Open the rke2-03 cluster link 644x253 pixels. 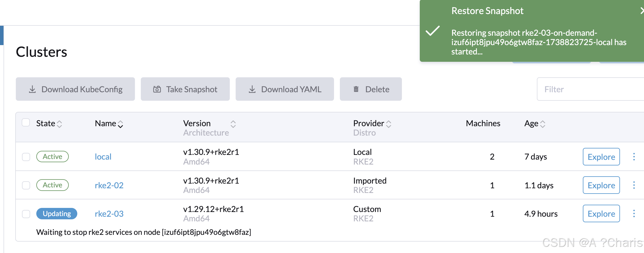pyautogui.click(x=109, y=214)
